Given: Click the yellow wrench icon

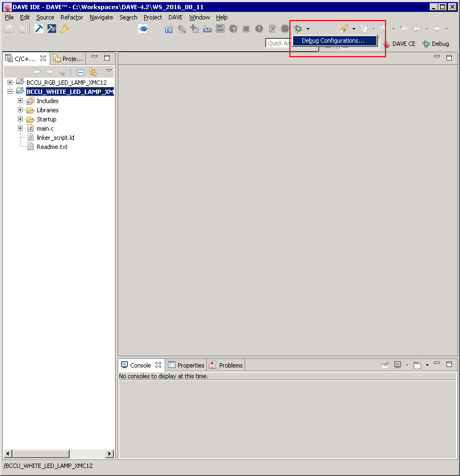Looking at the screenshot, I should pos(64,29).
